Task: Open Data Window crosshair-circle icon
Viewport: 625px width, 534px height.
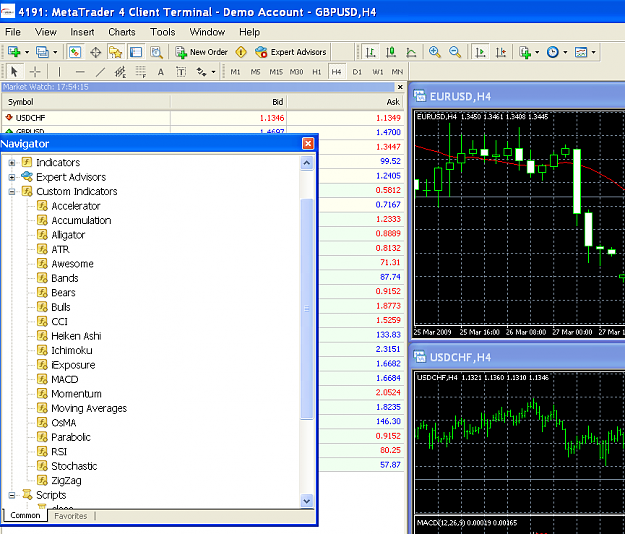Action: 96,52
